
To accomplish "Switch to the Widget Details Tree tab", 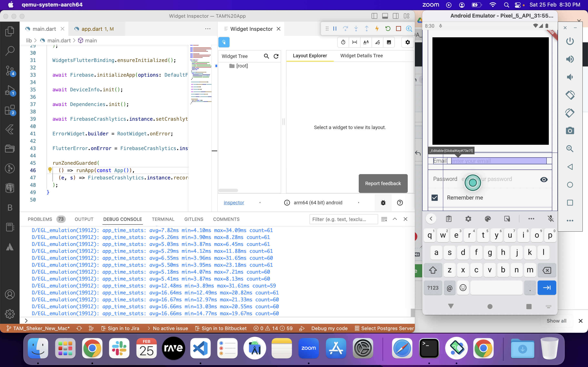I will (x=361, y=56).
